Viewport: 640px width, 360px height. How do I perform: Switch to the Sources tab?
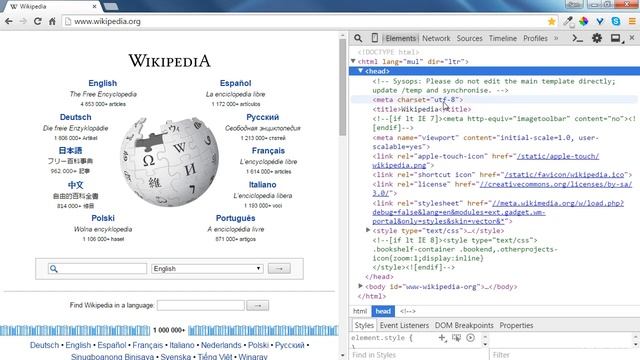469,38
